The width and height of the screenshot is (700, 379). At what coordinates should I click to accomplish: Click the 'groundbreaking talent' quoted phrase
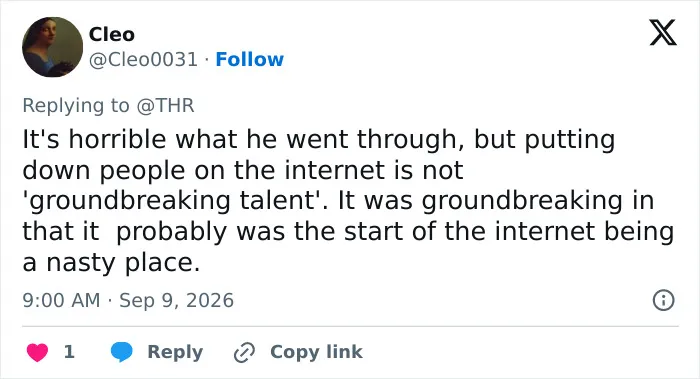171,200
